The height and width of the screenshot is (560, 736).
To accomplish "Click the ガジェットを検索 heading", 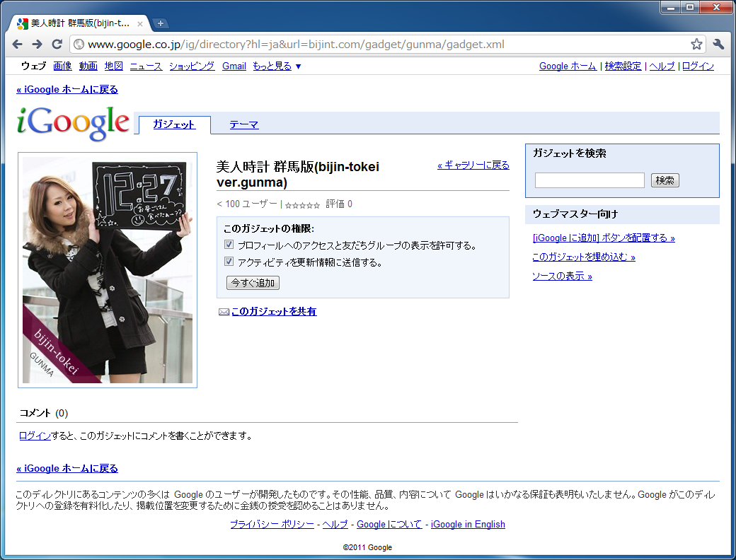I will click(570, 153).
